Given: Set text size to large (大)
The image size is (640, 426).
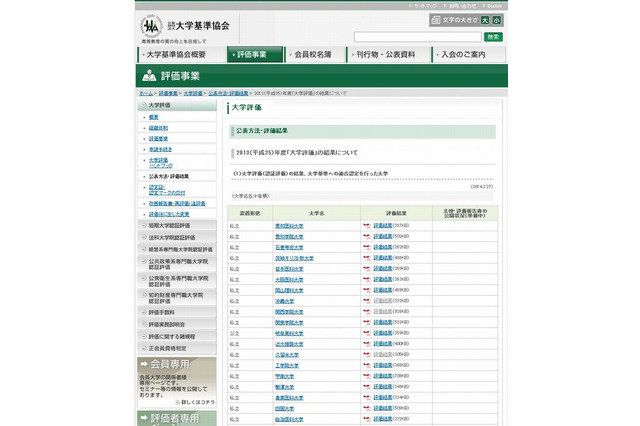Looking at the screenshot, I should tap(485, 20).
